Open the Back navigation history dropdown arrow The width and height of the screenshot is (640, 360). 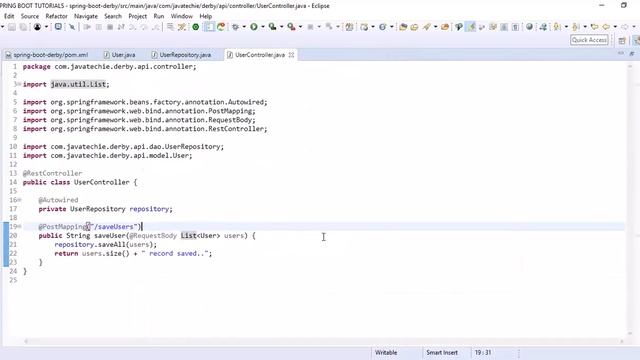(x=615, y=27)
